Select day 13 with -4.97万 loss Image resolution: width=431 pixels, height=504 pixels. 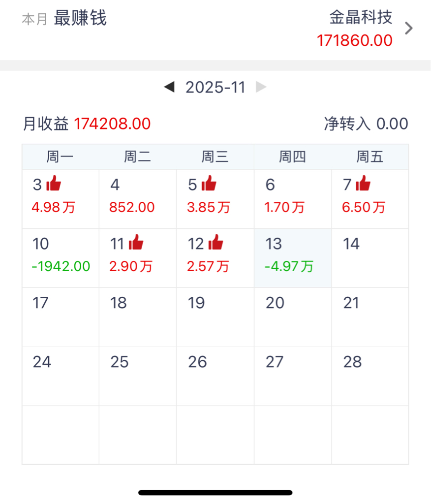(x=293, y=258)
